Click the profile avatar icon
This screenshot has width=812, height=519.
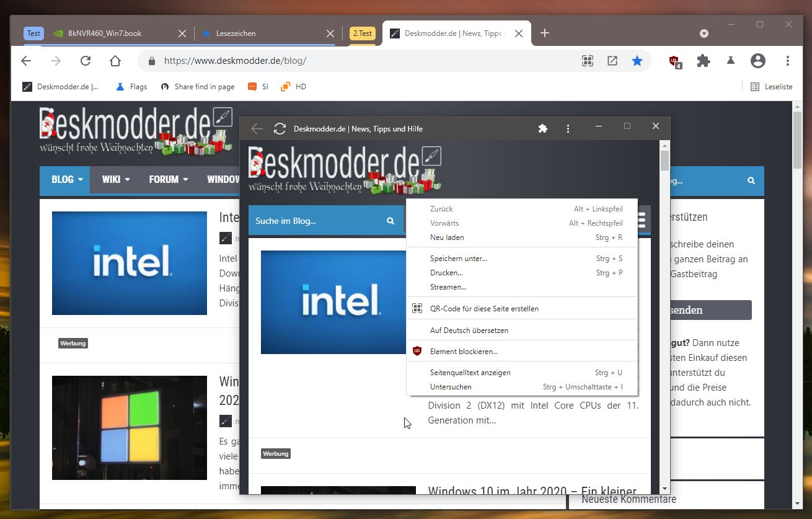(757, 61)
